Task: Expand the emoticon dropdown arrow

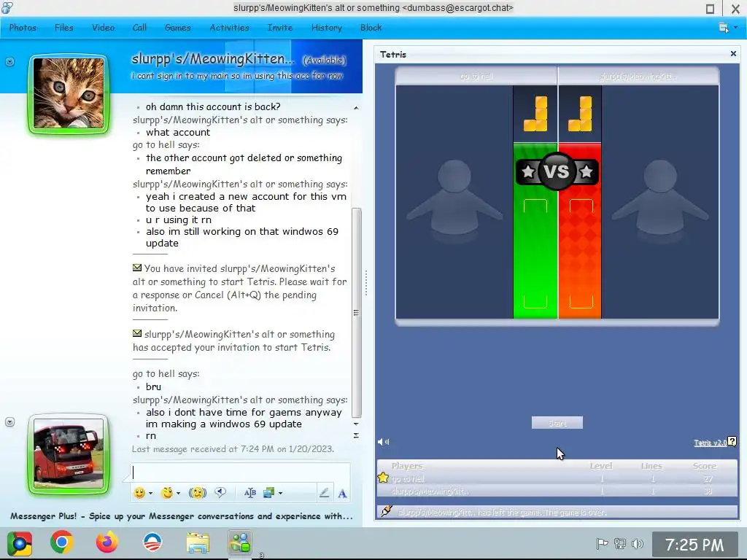Action: tap(150, 494)
